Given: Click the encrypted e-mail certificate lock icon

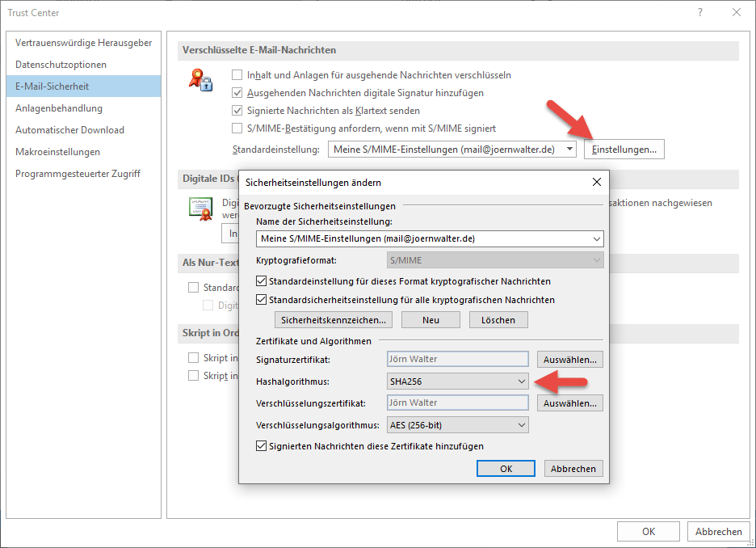Looking at the screenshot, I should pos(199,79).
